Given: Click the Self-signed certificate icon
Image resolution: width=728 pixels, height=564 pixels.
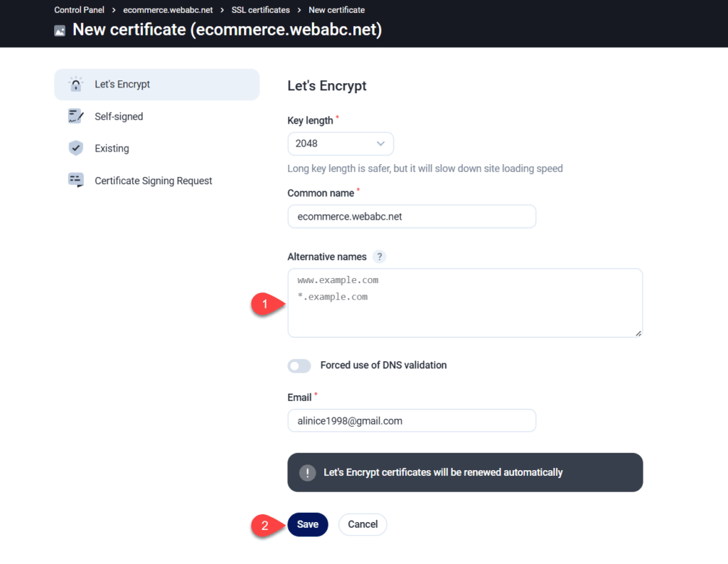Looking at the screenshot, I should [75, 117].
